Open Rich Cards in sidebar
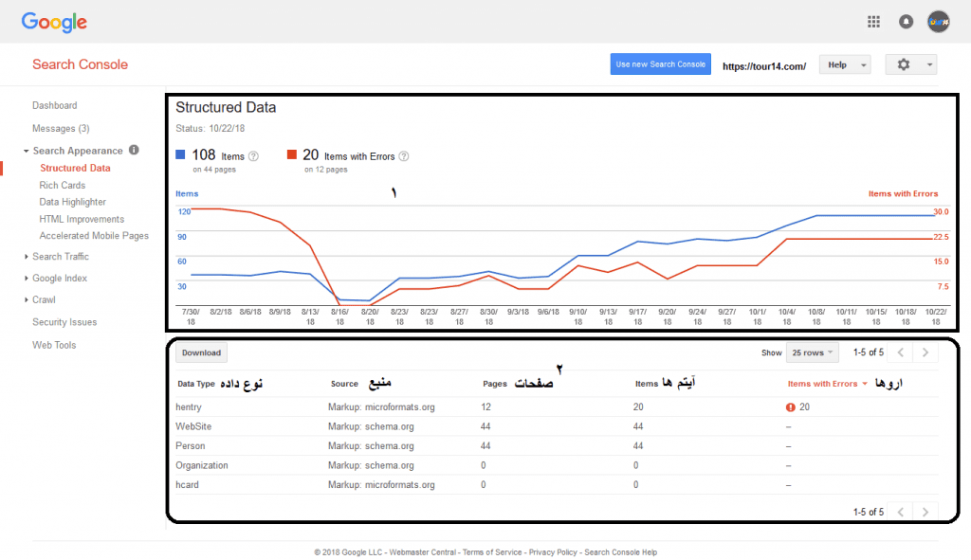The image size is (971, 560). coord(62,185)
